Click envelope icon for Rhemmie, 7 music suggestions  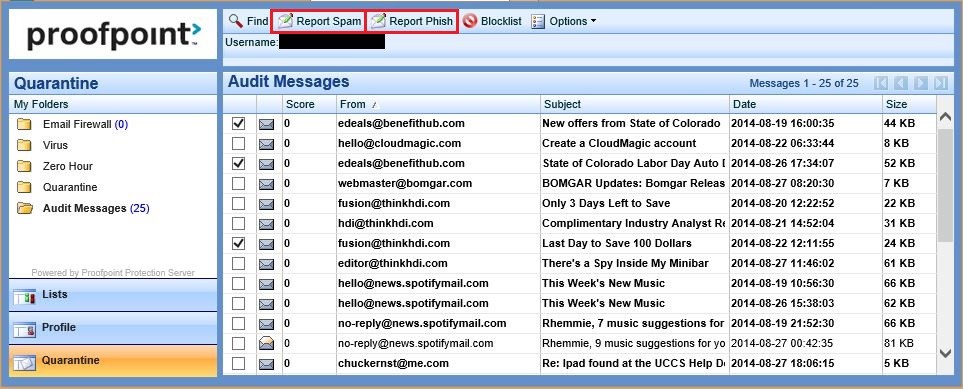[266, 324]
